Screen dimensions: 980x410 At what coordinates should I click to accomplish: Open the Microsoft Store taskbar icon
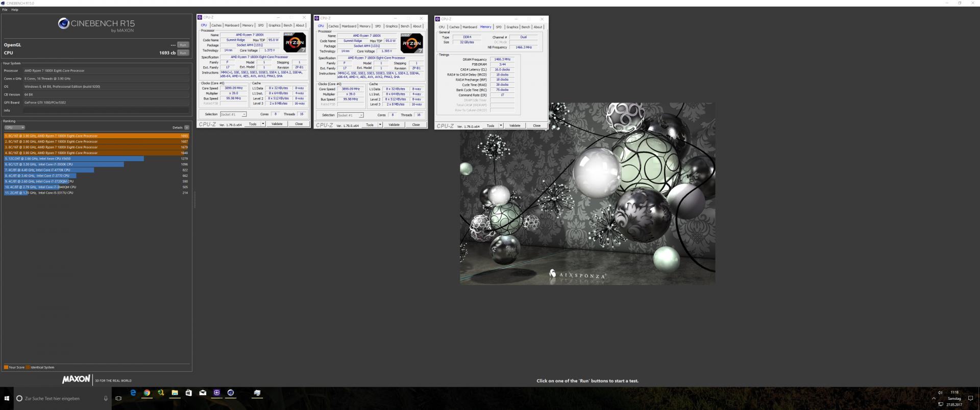point(189,393)
